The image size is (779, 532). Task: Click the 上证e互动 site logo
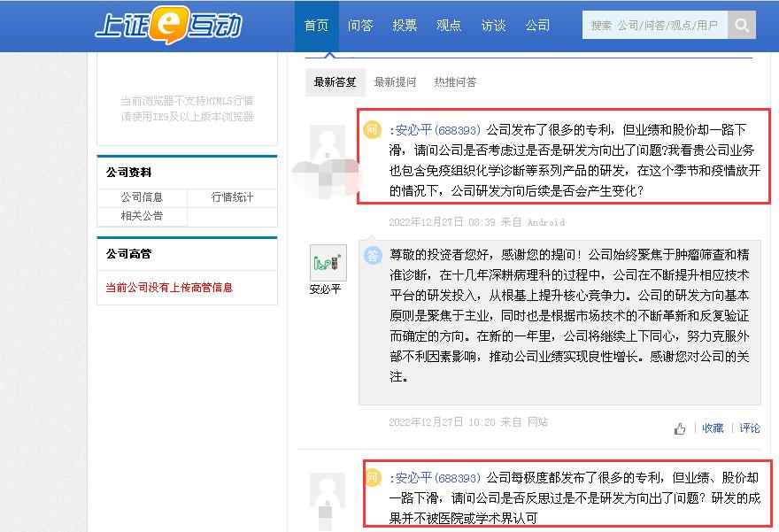pos(168,25)
